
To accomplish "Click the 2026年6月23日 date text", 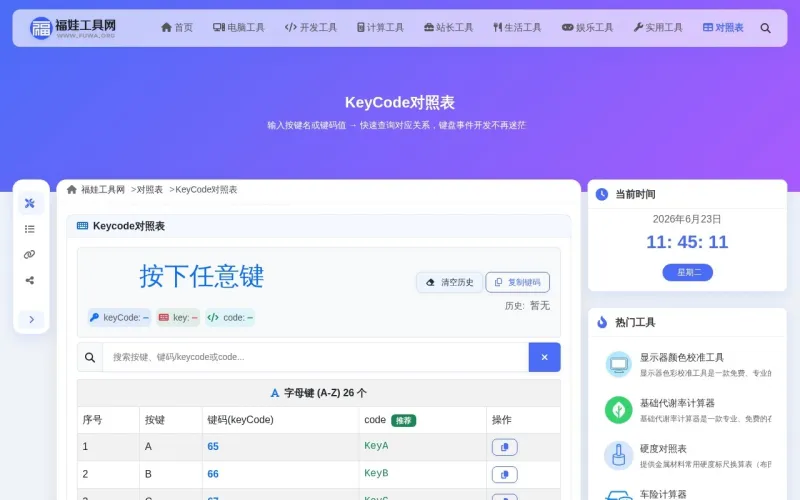I will 687,219.
